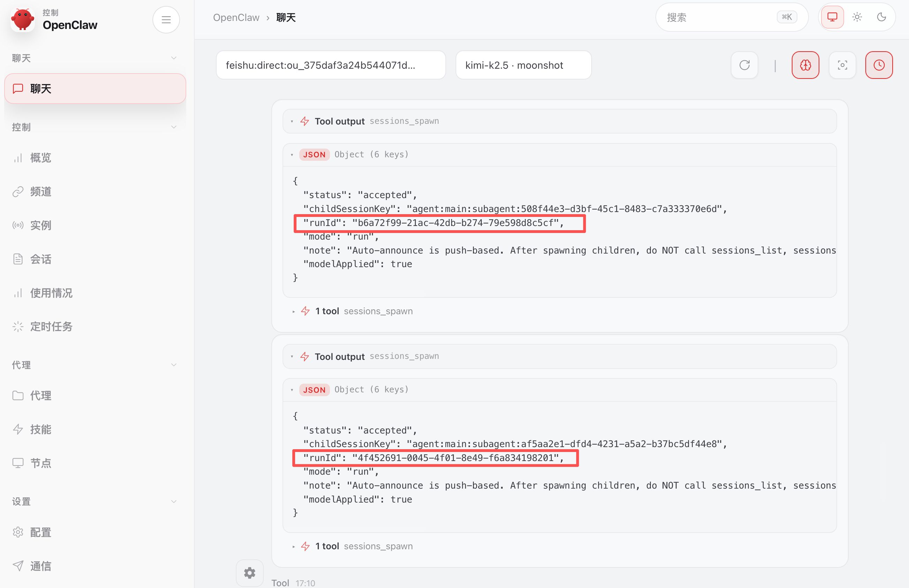Click the focus mode icon

pyautogui.click(x=842, y=65)
